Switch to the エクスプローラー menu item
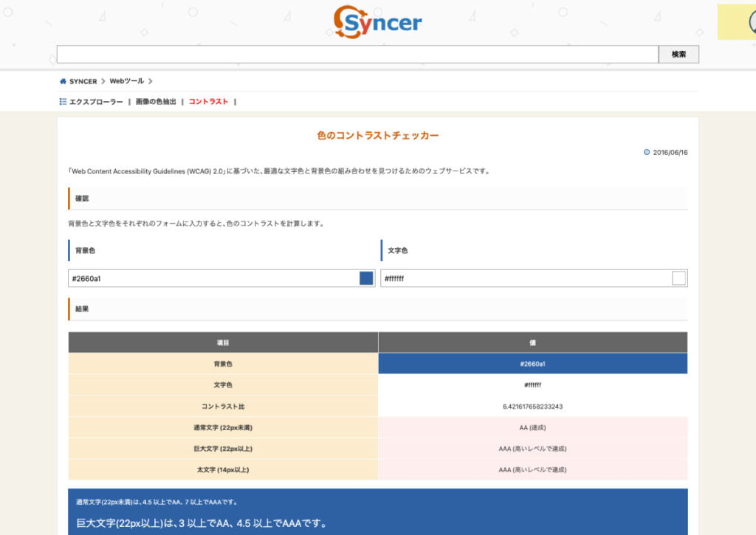The height and width of the screenshot is (535, 756). (96, 101)
